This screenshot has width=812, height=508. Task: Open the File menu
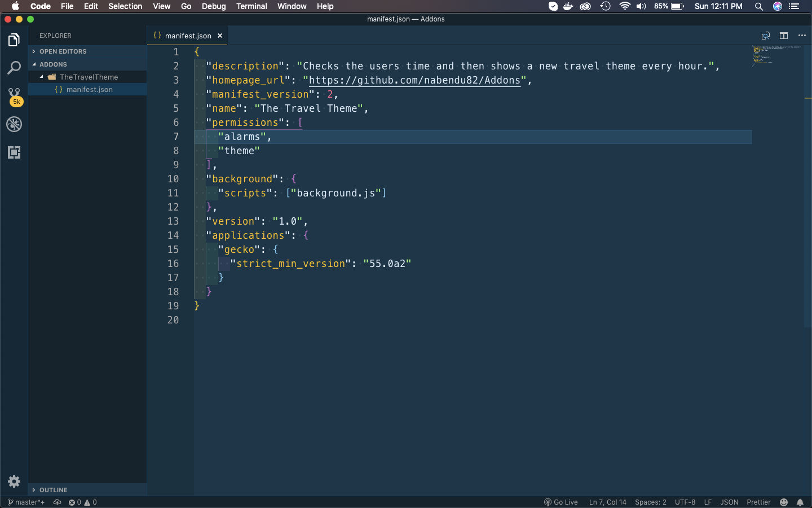tap(67, 6)
